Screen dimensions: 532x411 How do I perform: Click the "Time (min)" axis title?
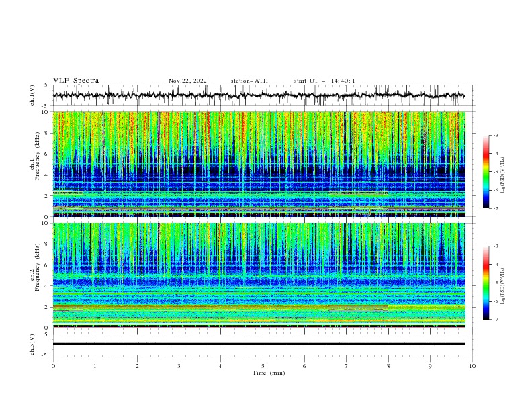click(x=269, y=373)
